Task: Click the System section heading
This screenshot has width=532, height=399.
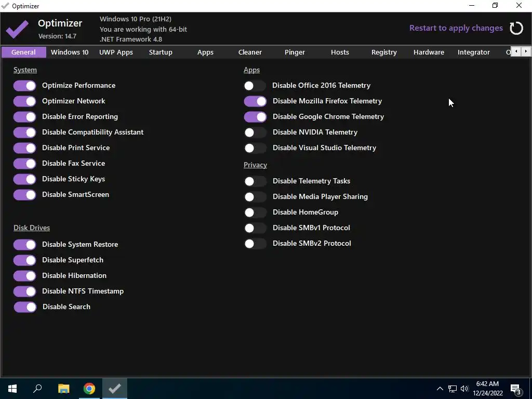Action: 25,70
